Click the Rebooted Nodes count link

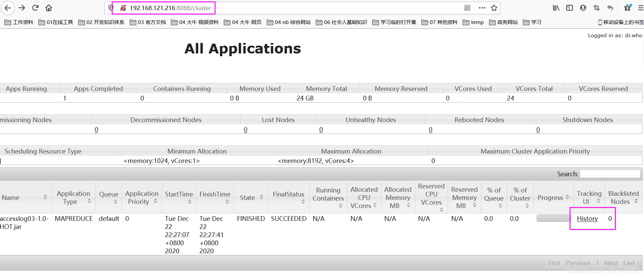point(430,130)
